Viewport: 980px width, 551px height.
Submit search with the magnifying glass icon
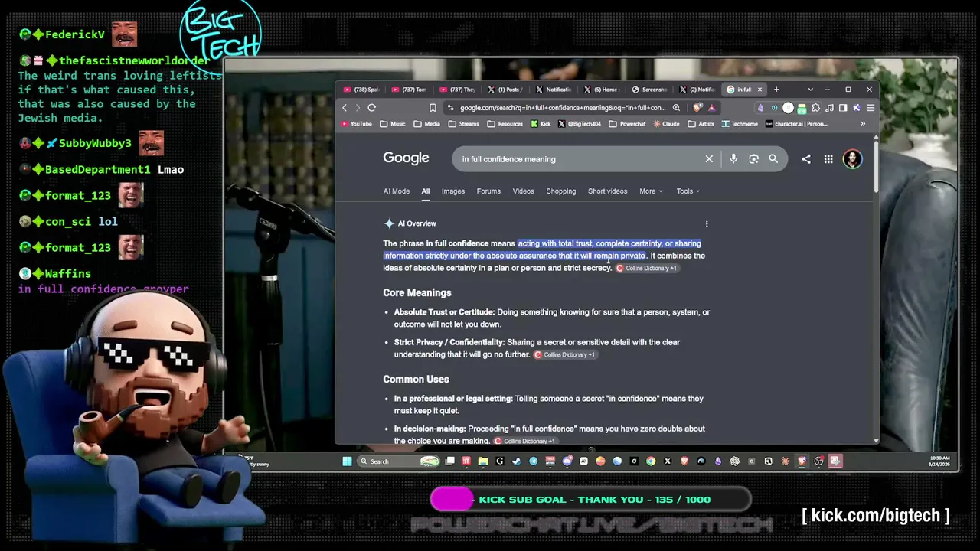773,159
